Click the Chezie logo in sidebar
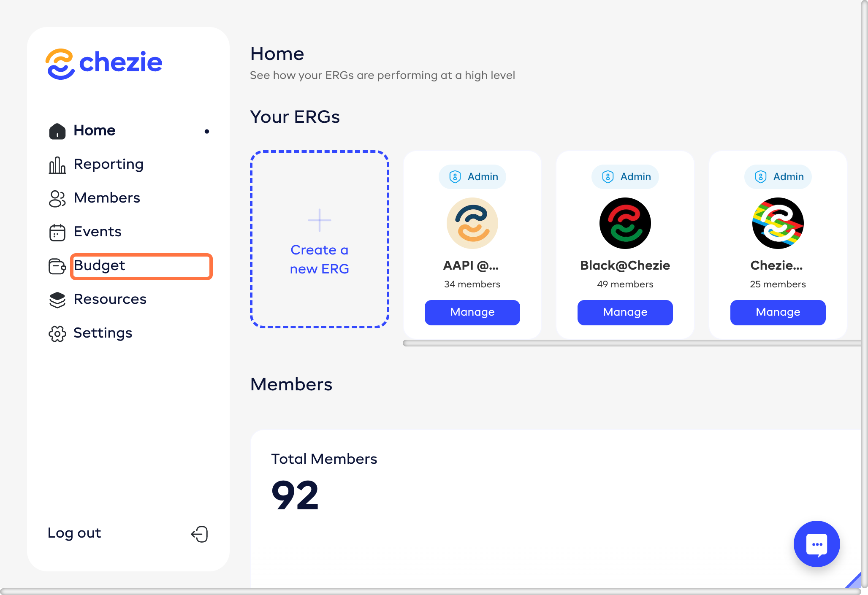The width and height of the screenshot is (868, 595). point(104,64)
